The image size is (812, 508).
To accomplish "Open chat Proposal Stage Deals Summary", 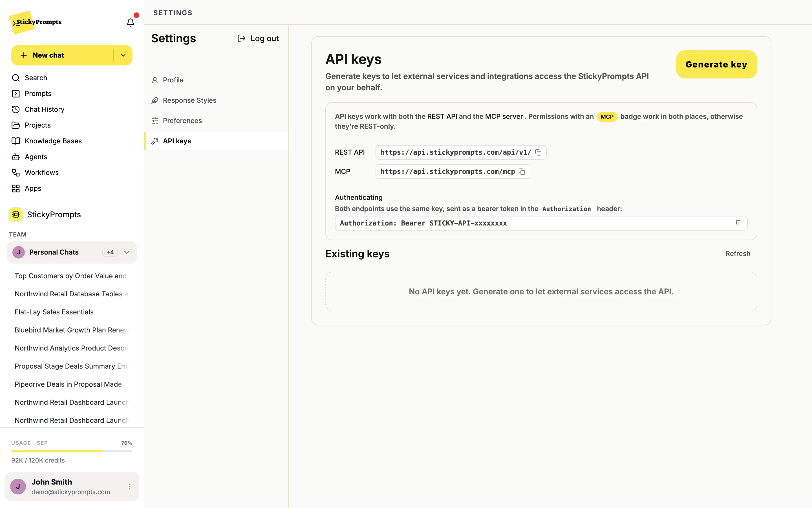I will point(72,366).
